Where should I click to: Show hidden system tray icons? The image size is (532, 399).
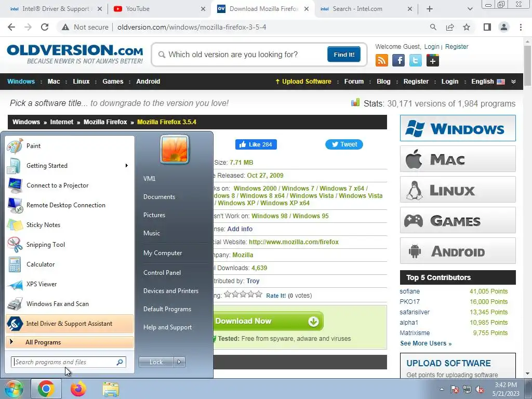click(442, 390)
